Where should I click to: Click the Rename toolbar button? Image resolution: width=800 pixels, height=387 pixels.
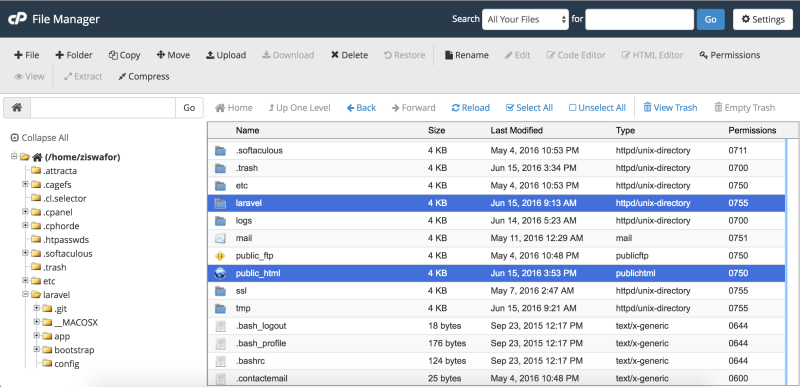pos(467,55)
